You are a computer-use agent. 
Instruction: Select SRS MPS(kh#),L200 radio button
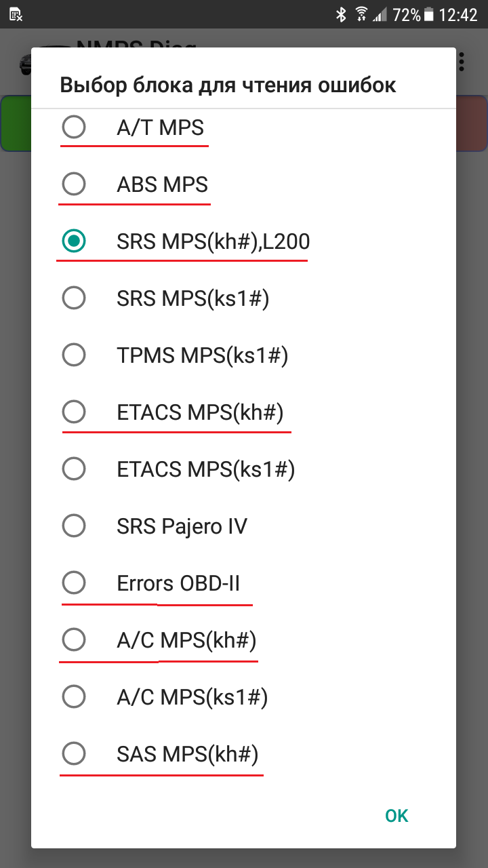click(x=74, y=240)
